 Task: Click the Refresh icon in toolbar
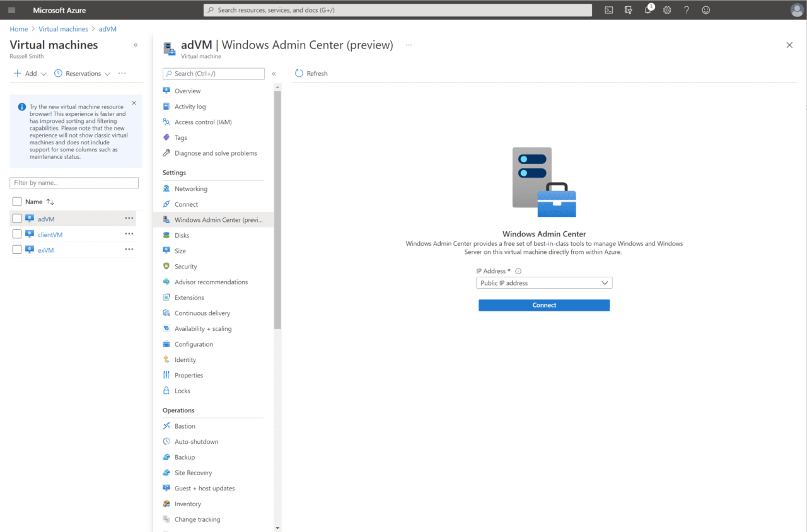pyautogui.click(x=299, y=73)
